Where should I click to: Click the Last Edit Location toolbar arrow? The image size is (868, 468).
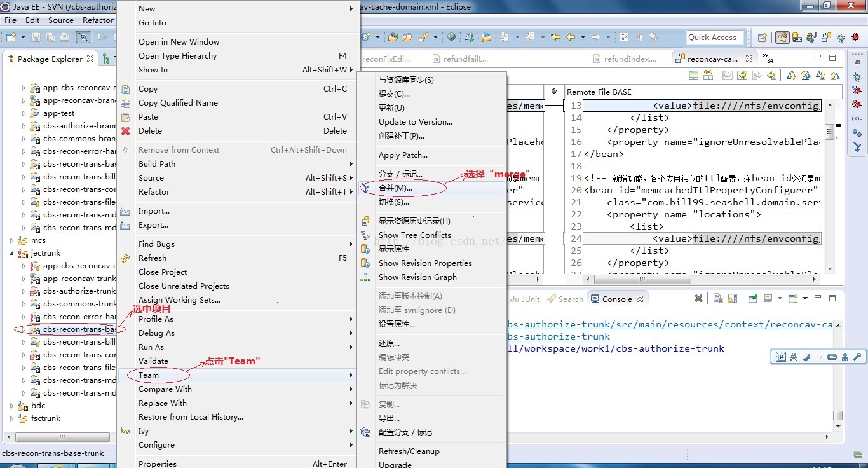[555, 37]
